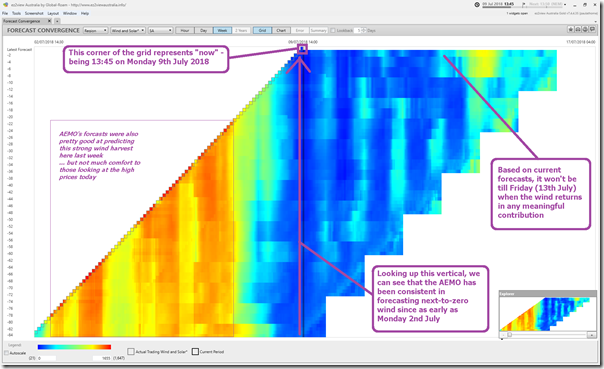This screenshot has height=369, width=604.
Task: Toggle the Lookback checkbox
Action: [333, 30]
